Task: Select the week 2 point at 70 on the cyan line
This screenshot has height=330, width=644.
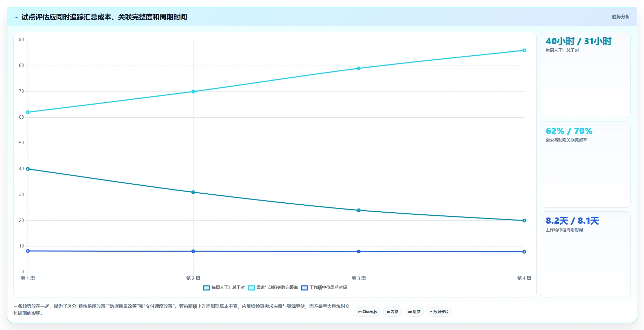Action: [x=193, y=91]
